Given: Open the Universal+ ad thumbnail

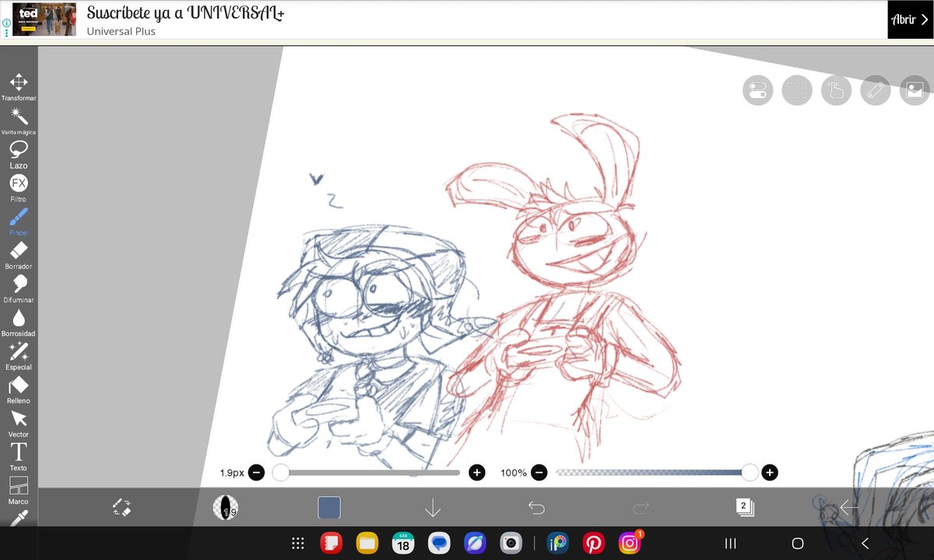Looking at the screenshot, I should click(44, 19).
